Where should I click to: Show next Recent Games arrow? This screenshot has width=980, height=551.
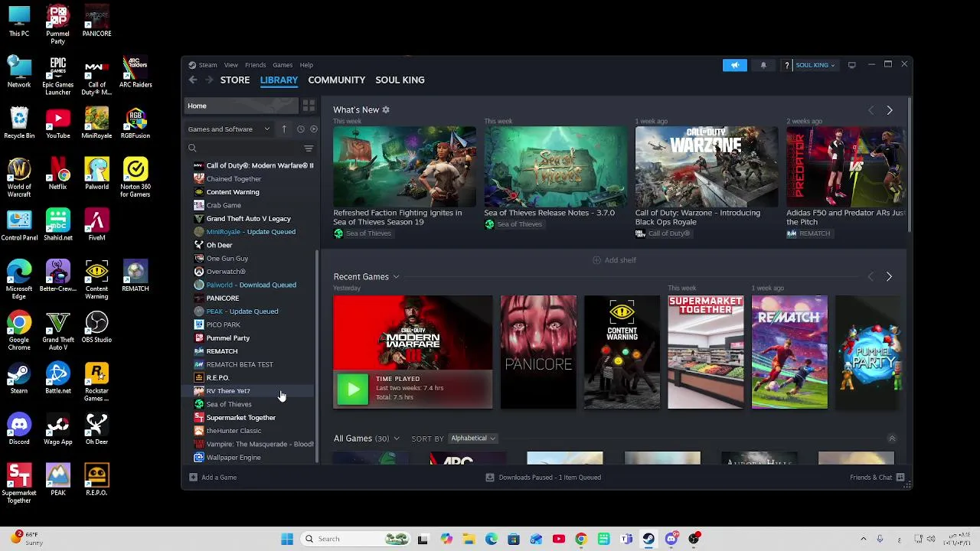[889, 276]
